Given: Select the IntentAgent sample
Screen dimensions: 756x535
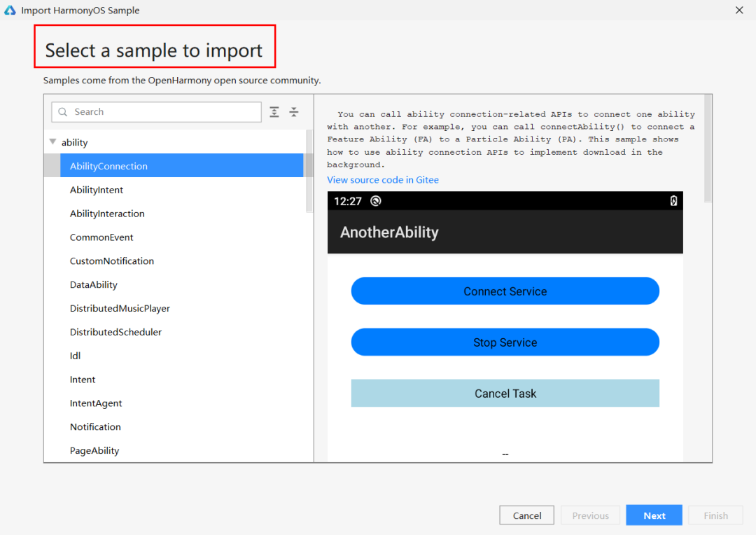Looking at the screenshot, I should (96, 403).
